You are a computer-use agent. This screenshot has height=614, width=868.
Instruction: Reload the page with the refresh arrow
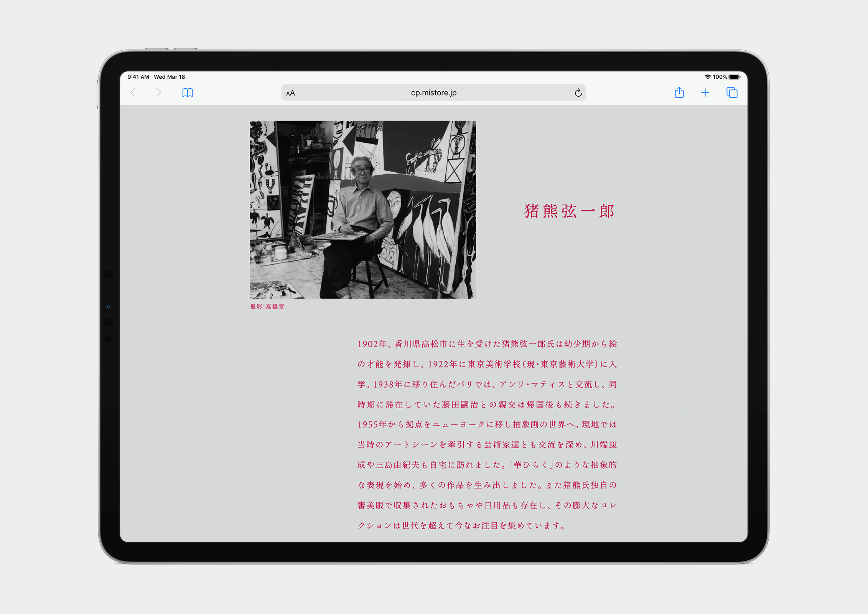click(x=578, y=93)
